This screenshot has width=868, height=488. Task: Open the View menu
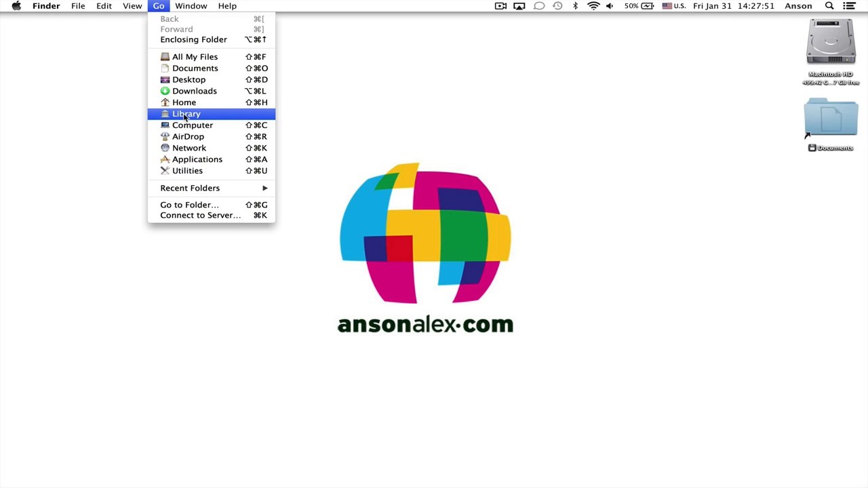[x=132, y=6]
